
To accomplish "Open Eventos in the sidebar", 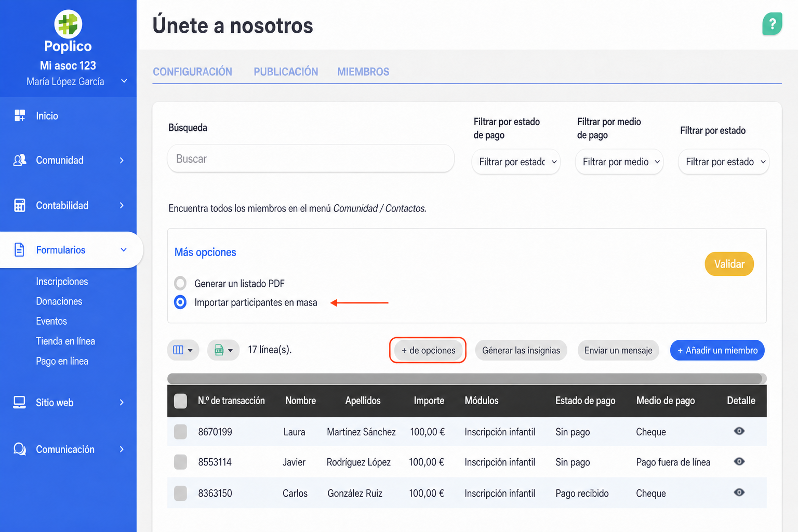I will [x=51, y=321].
